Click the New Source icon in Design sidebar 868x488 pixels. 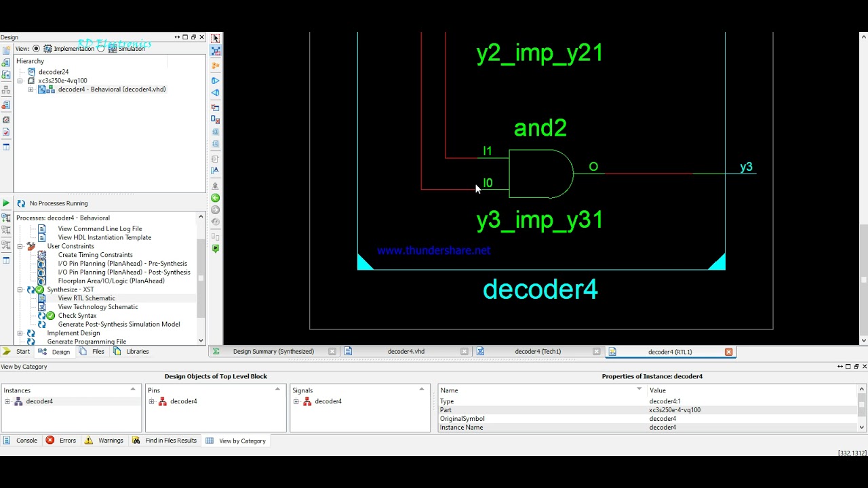tap(6, 51)
